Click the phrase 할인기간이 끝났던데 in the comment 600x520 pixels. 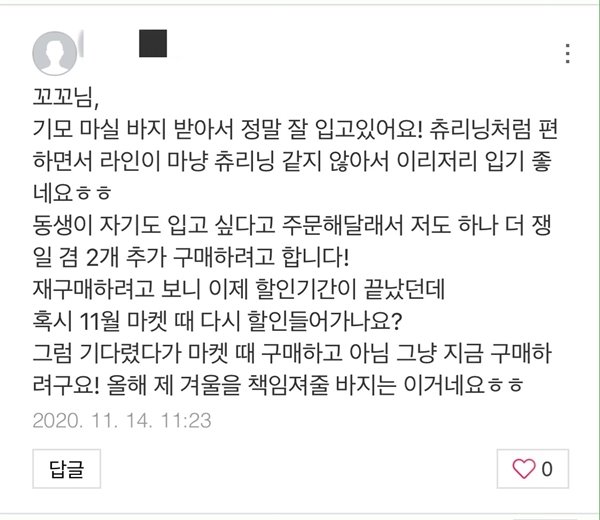(347, 289)
